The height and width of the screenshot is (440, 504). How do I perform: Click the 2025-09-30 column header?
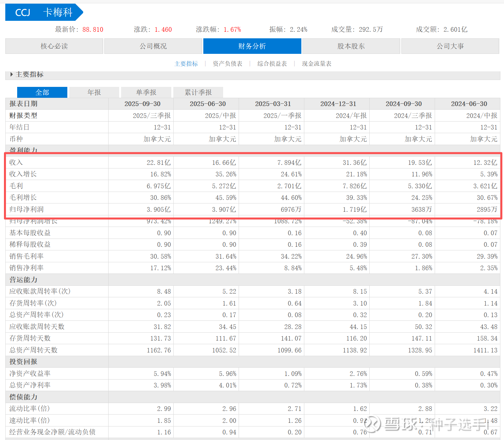point(142,104)
